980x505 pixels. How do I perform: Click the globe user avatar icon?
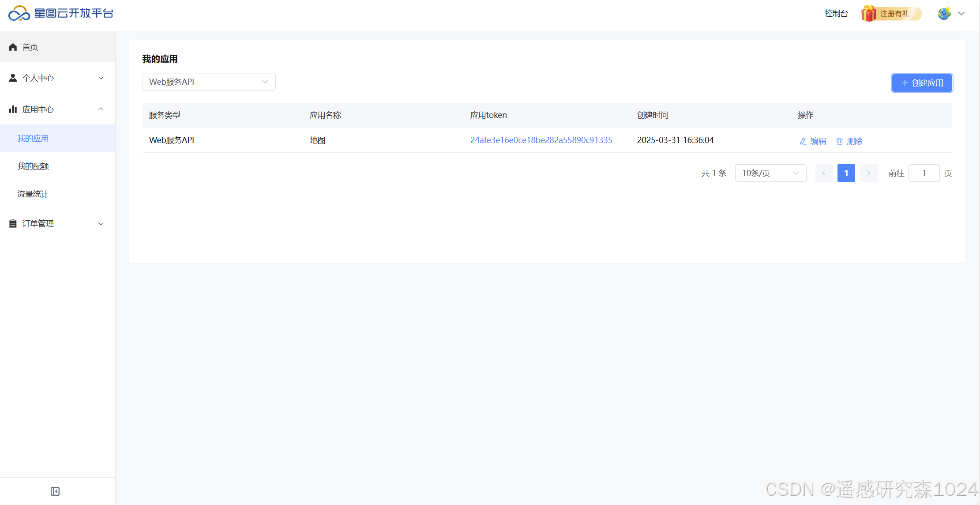944,14
